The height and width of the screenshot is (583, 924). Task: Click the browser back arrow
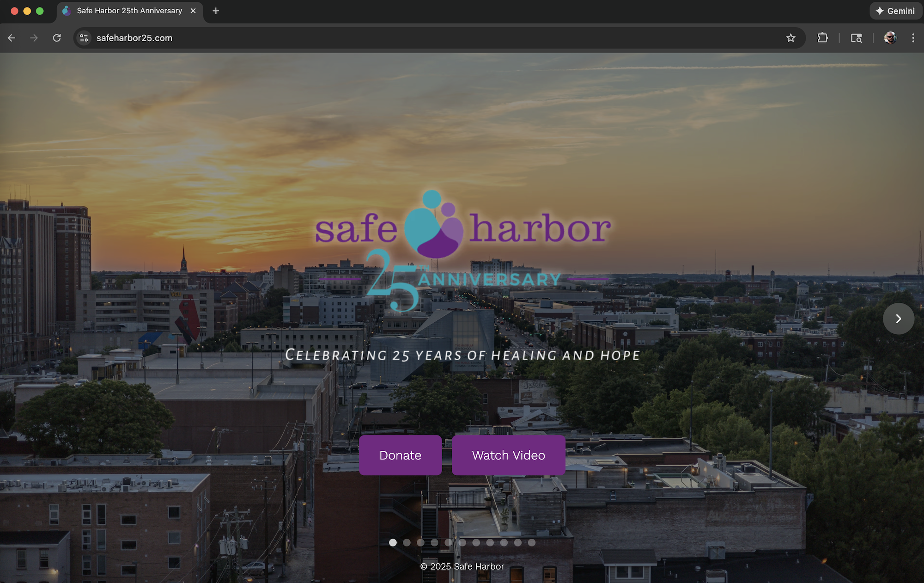point(12,38)
